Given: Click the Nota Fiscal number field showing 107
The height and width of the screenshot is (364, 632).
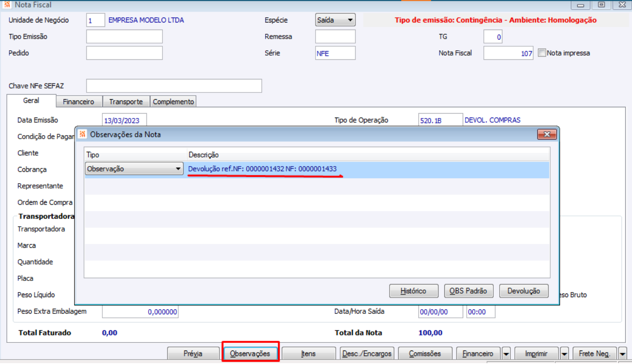Looking at the screenshot, I should point(509,53).
